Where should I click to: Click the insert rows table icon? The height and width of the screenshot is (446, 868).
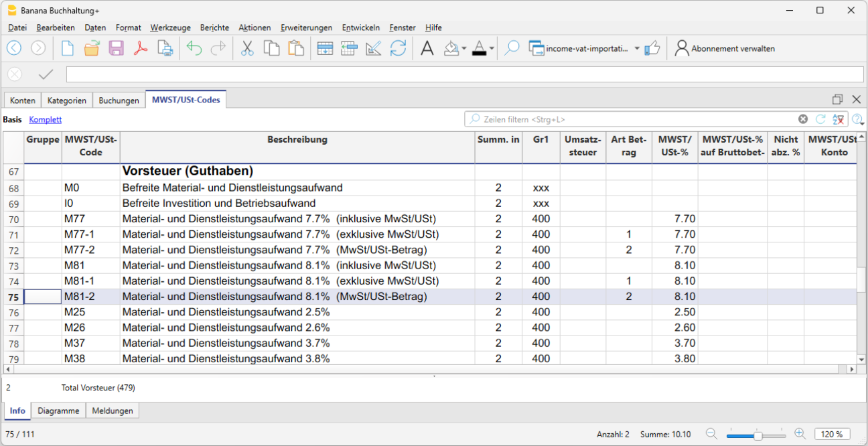(349, 48)
